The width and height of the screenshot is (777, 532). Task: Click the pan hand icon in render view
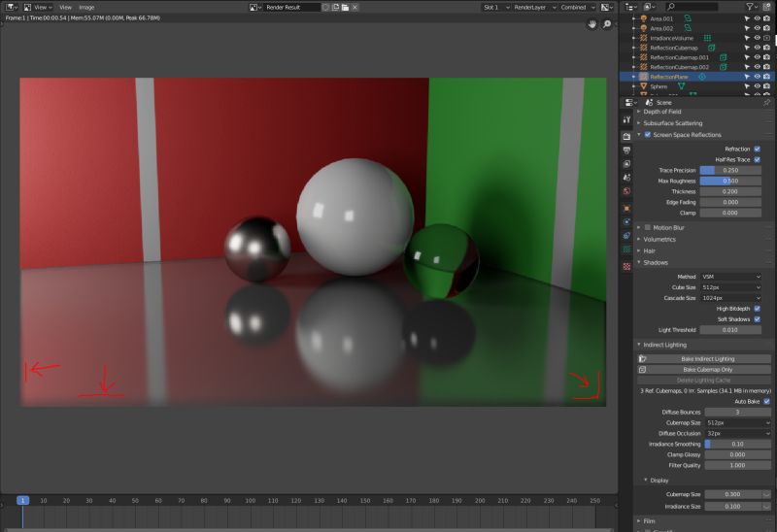click(591, 24)
